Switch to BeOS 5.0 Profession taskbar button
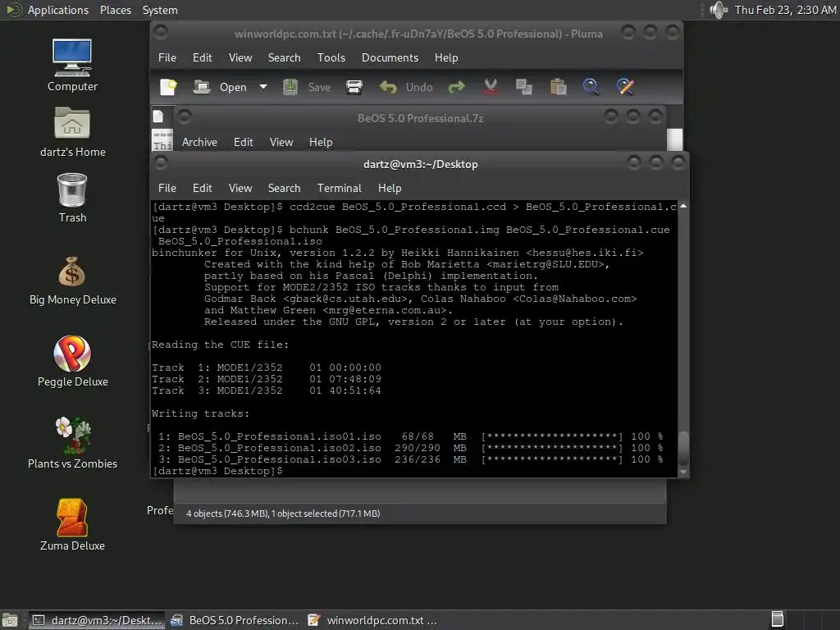Screen dimensions: 840x630 pyautogui.click(x=235, y=620)
